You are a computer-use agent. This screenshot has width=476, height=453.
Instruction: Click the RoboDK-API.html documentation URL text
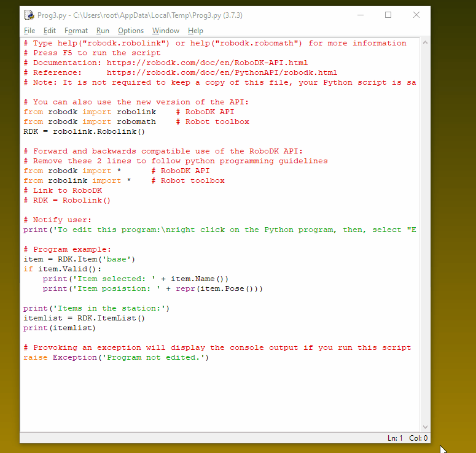point(207,63)
